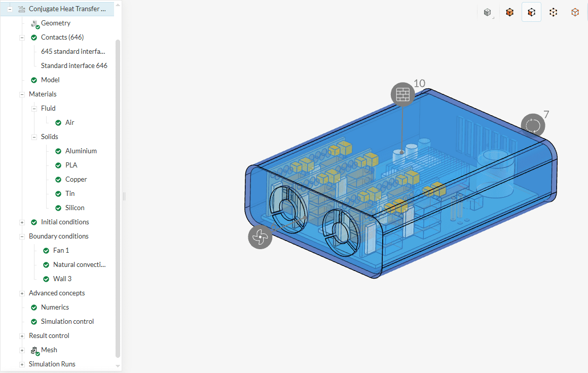Open the Aluminium solid material
Viewport: 588px width, 373px height.
point(81,151)
